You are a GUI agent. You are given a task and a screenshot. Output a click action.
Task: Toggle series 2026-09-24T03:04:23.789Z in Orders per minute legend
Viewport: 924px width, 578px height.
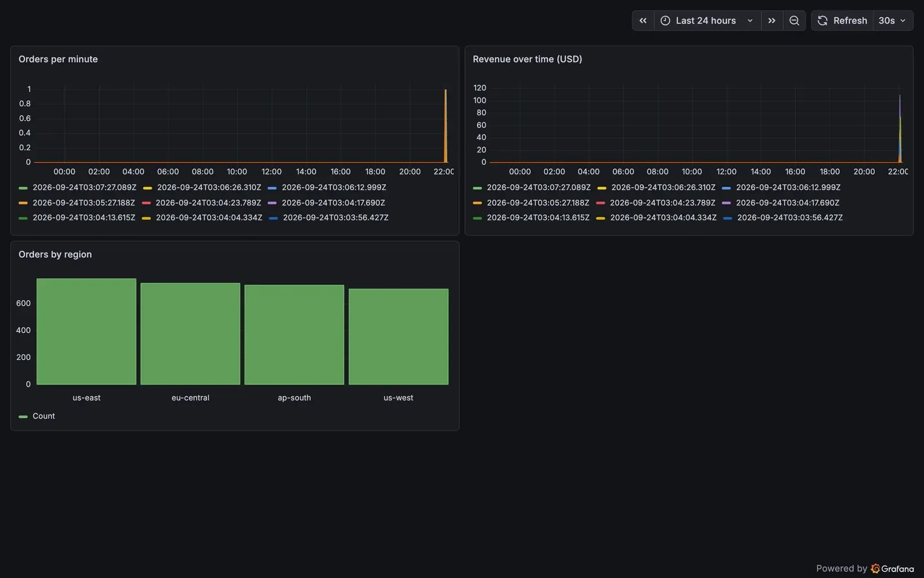208,203
